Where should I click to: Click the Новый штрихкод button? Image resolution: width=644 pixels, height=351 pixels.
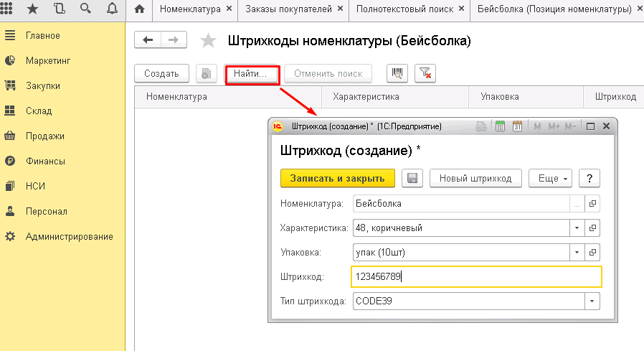pos(475,178)
